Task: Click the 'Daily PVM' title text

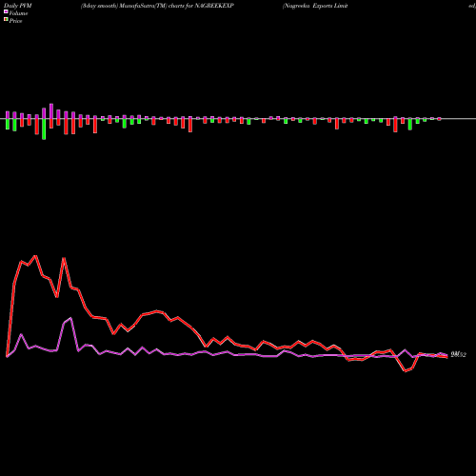Action: [18, 6]
